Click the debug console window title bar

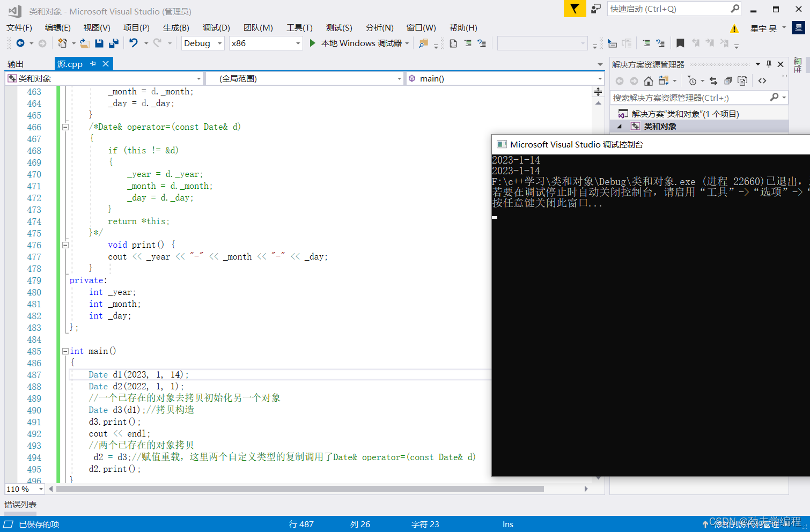pyautogui.click(x=650, y=145)
